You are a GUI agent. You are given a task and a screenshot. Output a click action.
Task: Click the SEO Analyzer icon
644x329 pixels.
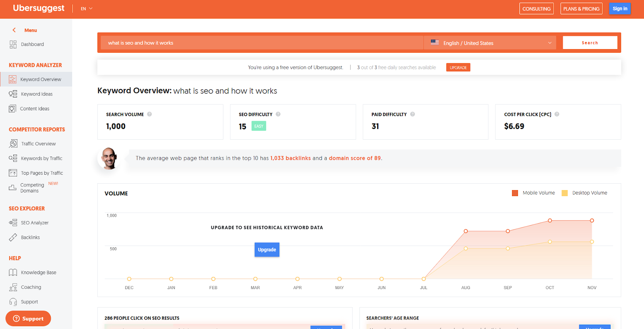click(x=13, y=223)
